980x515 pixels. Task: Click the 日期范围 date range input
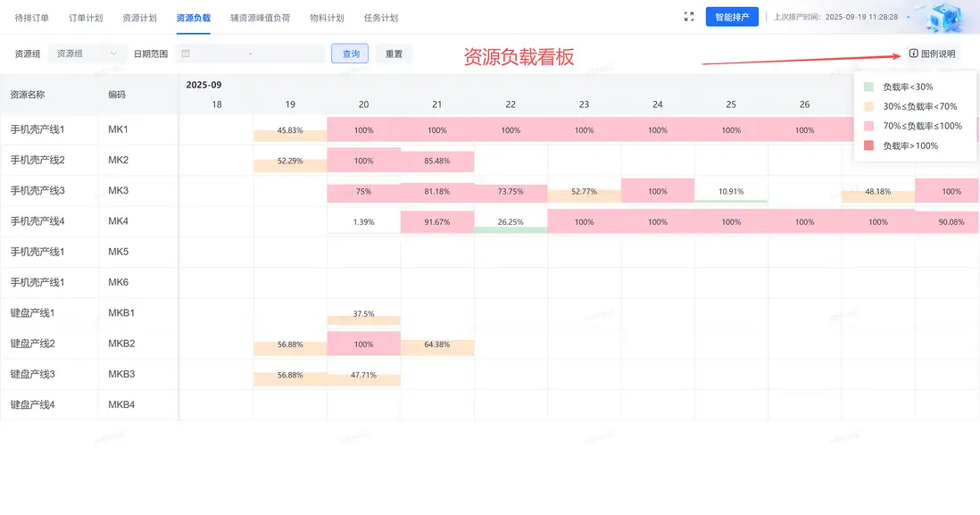tap(251, 54)
